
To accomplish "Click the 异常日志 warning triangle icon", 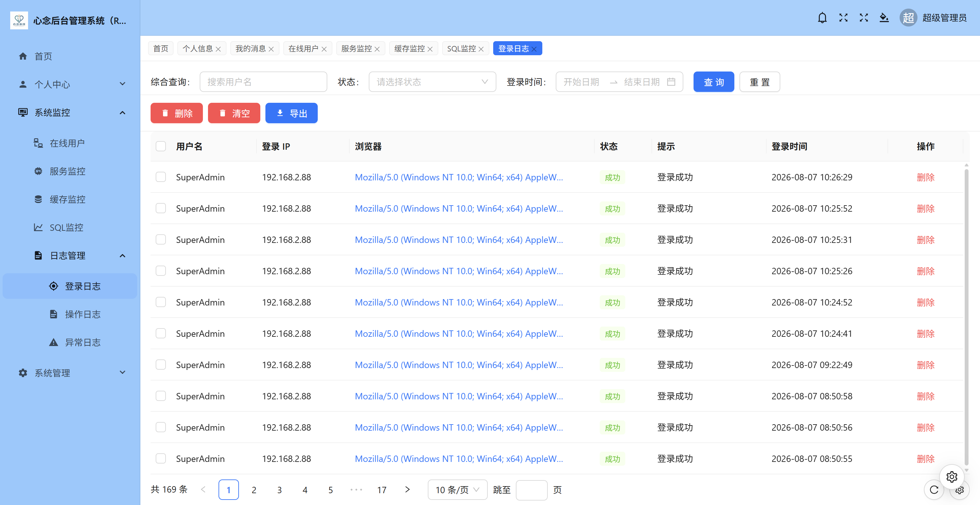I will coord(54,342).
